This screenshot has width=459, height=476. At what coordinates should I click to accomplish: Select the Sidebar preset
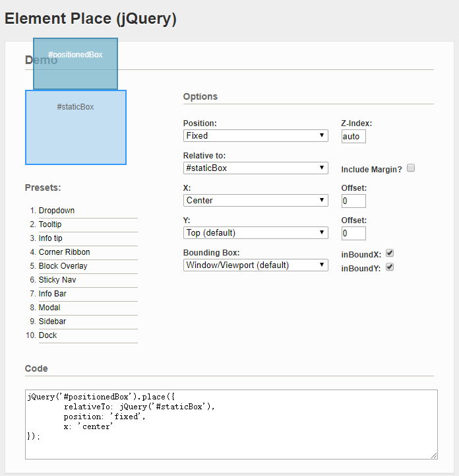[52, 322]
